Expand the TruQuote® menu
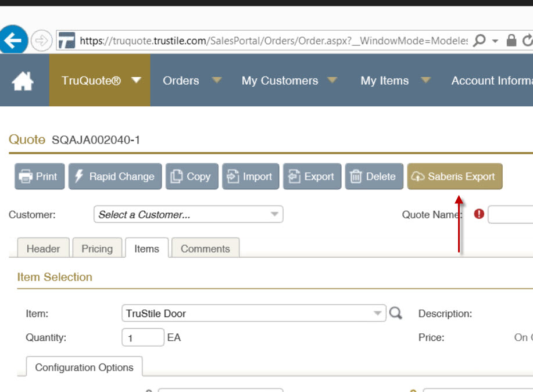This screenshot has width=533, height=392. pos(100,81)
